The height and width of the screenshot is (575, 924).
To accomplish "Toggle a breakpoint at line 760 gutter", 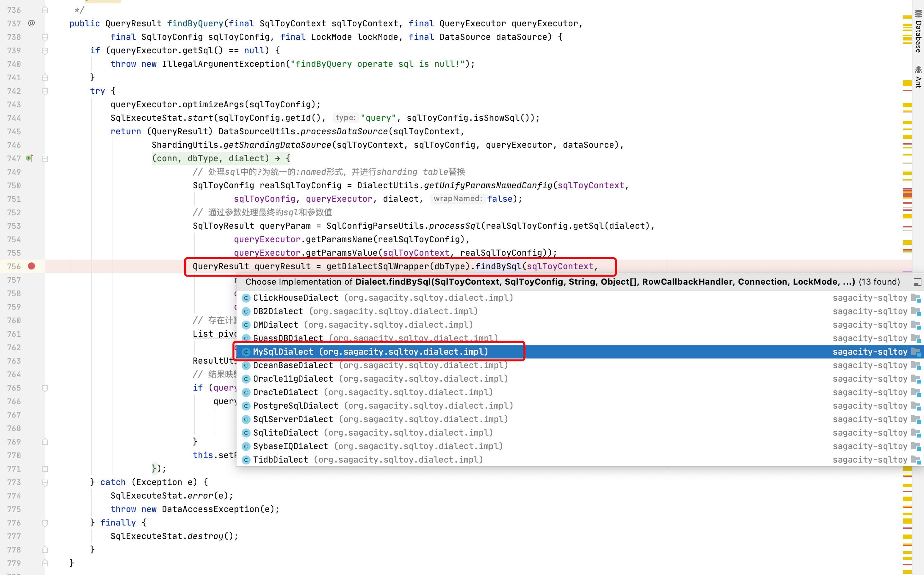I will 31,320.
